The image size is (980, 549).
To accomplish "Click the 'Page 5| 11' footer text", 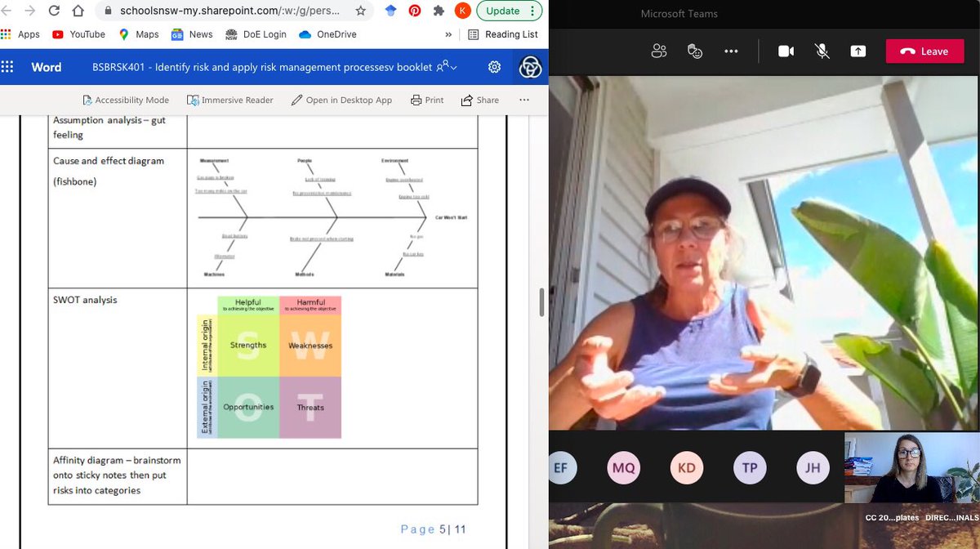I will (433, 529).
